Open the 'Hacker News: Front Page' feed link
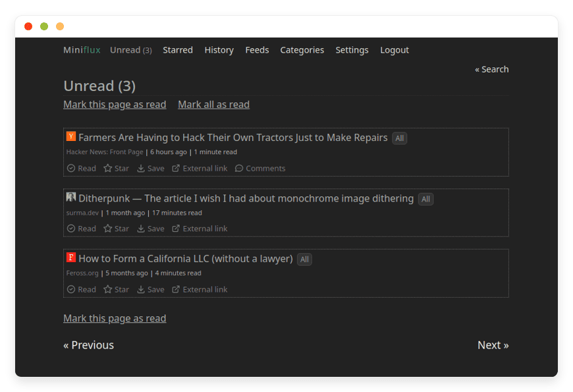The width and height of the screenshot is (573, 392). click(105, 152)
